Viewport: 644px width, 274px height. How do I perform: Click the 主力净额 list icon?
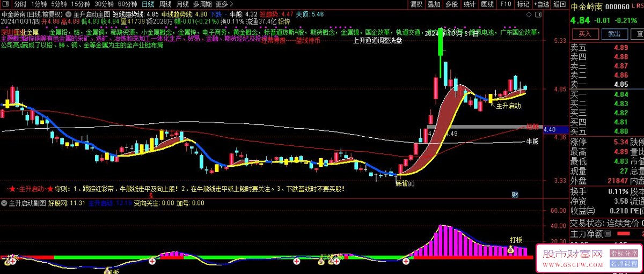pyautogui.click(x=606, y=234)
